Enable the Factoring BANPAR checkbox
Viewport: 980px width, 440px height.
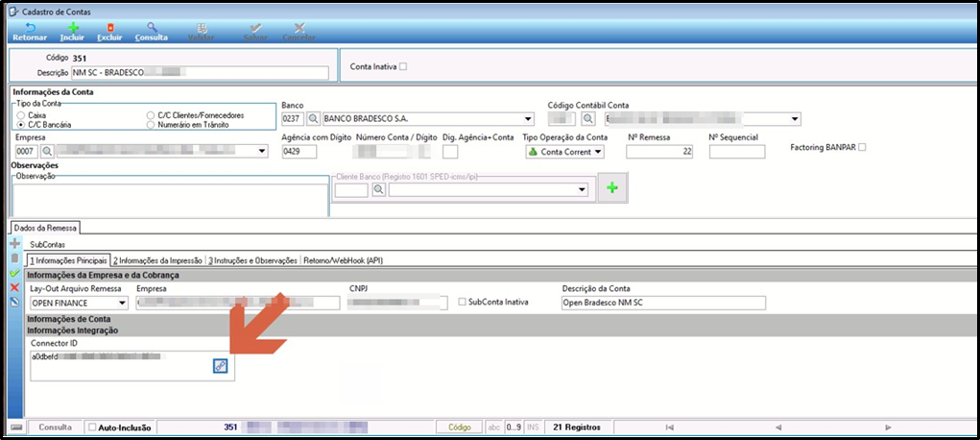[x=863, y=147]
